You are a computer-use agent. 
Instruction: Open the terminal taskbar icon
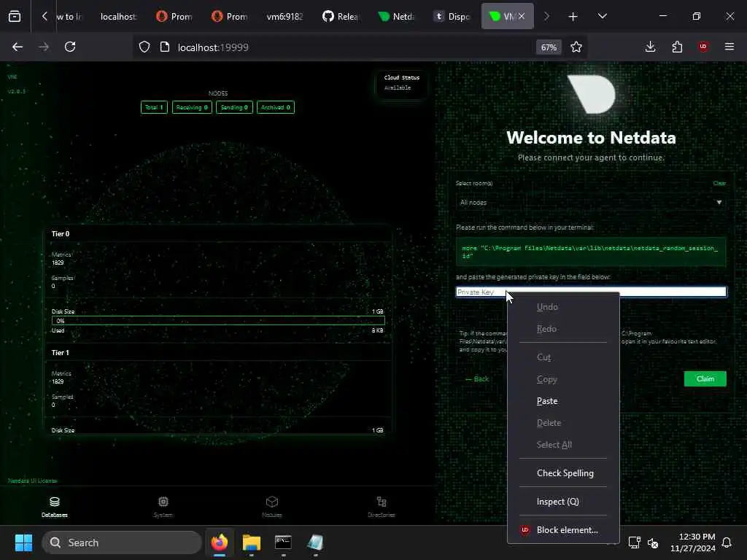click(x=283, y=542)
